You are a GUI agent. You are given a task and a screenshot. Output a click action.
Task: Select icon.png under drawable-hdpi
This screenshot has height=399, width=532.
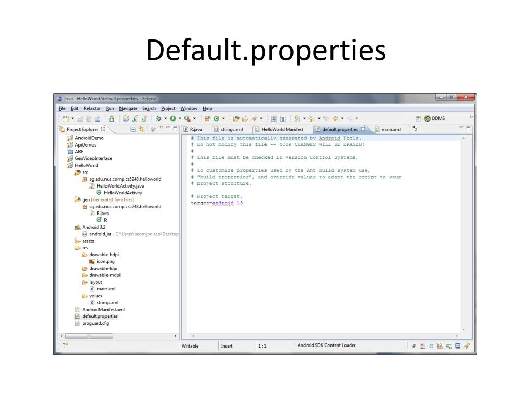point(105,261)
